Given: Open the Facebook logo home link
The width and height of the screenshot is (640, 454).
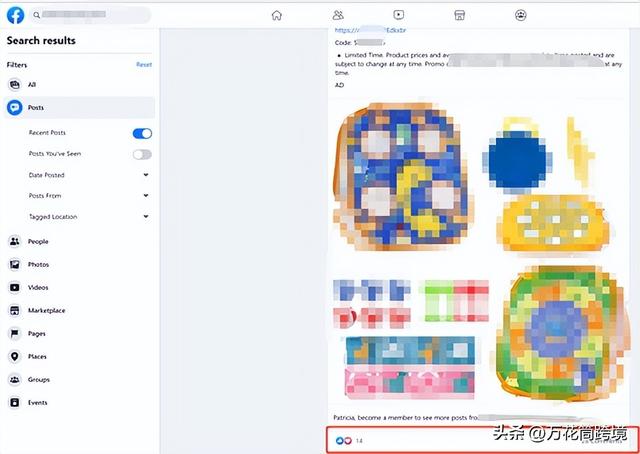Looking at the screenshot, I should click(16, 15).
